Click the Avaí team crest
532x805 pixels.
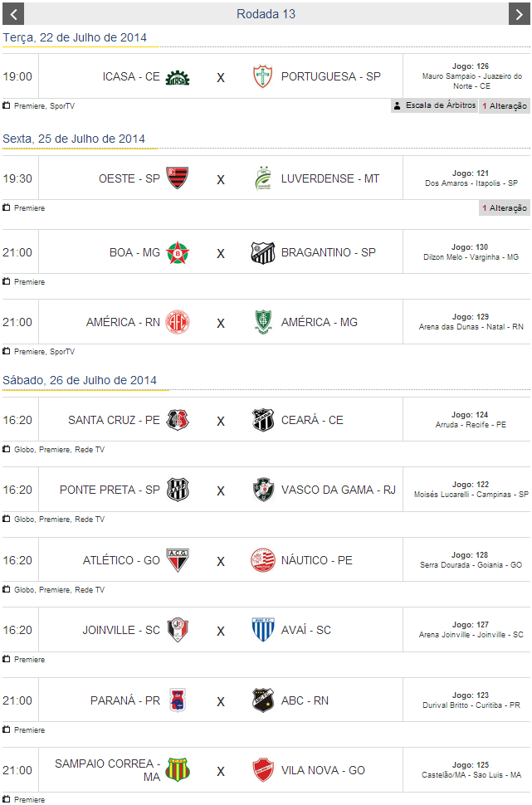tap(262, 630)
